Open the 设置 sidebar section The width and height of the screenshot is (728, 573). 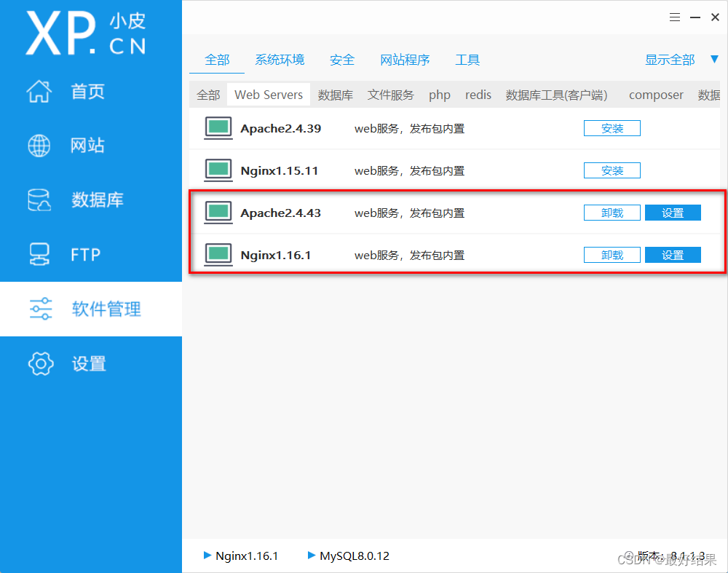(89, 363)
